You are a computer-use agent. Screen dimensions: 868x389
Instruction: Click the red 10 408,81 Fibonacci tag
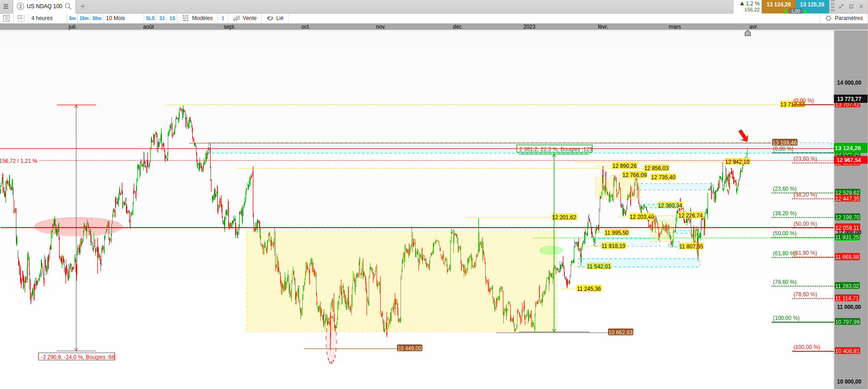click(x=848, y=351)
